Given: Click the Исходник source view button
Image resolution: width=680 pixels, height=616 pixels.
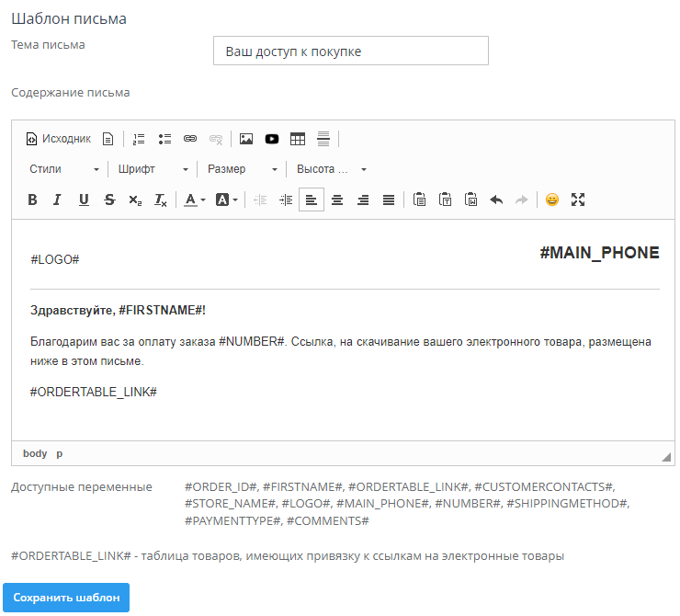Looking at the screenshot, I should click(x=58, y=139).
